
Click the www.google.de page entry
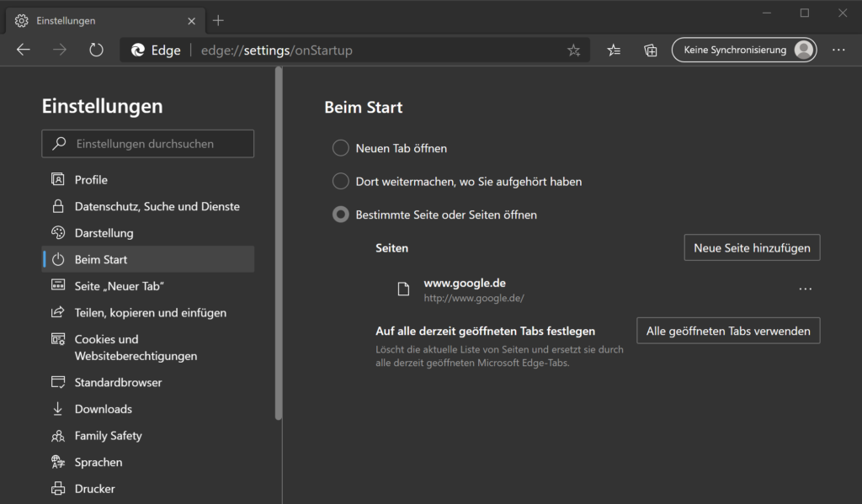pos(598,289)
